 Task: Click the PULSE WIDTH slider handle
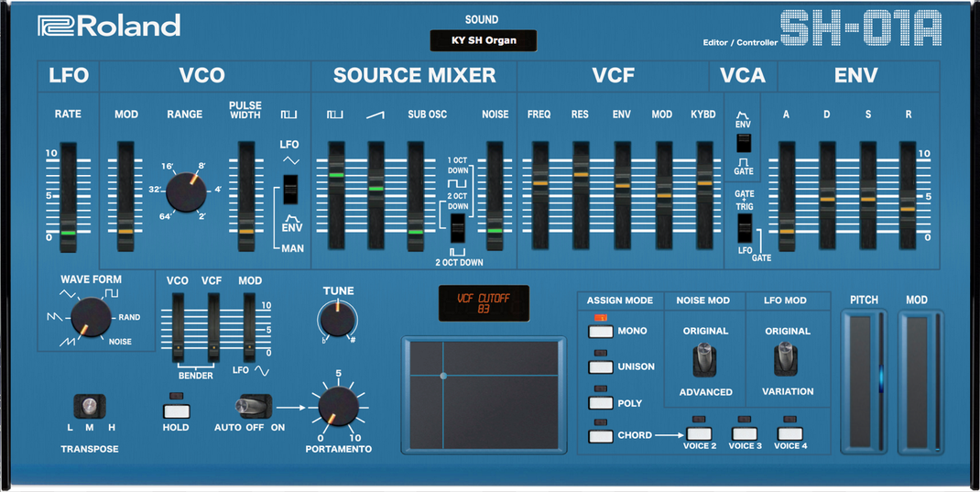click(246, 231)
